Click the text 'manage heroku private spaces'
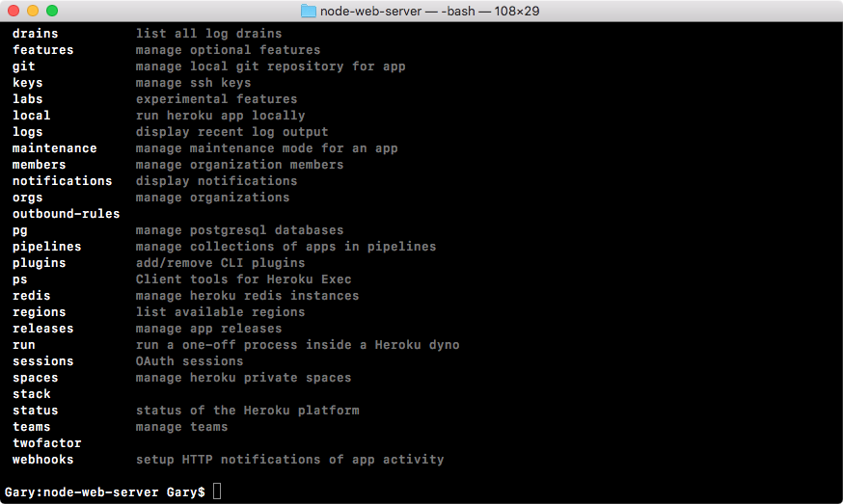Image resolution: width=843 pixels, height=504 pixels. [x=244, y=378]
